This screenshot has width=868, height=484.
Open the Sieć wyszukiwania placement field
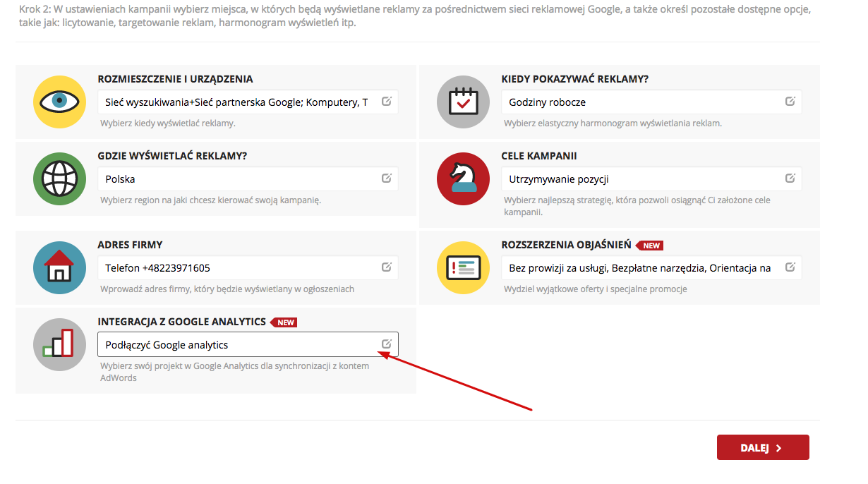236,102
